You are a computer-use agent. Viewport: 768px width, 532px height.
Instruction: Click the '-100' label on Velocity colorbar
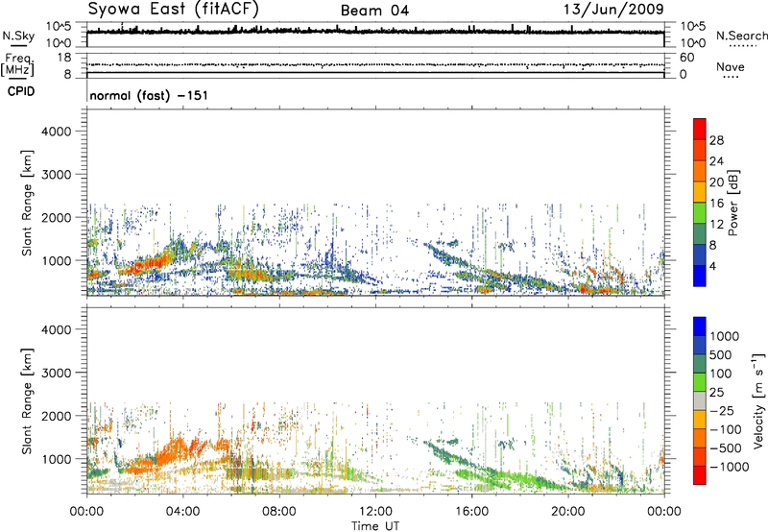725,429
